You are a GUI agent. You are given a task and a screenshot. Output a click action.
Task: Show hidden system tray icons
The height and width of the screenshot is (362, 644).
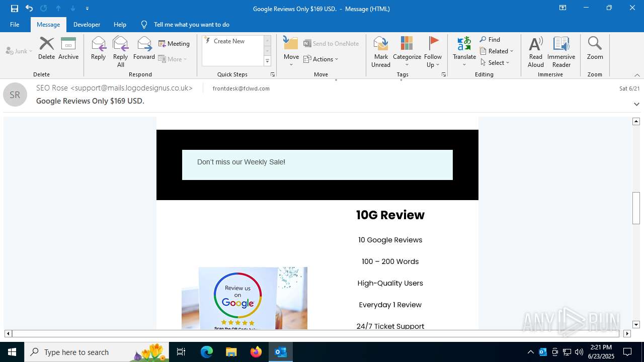531,352
